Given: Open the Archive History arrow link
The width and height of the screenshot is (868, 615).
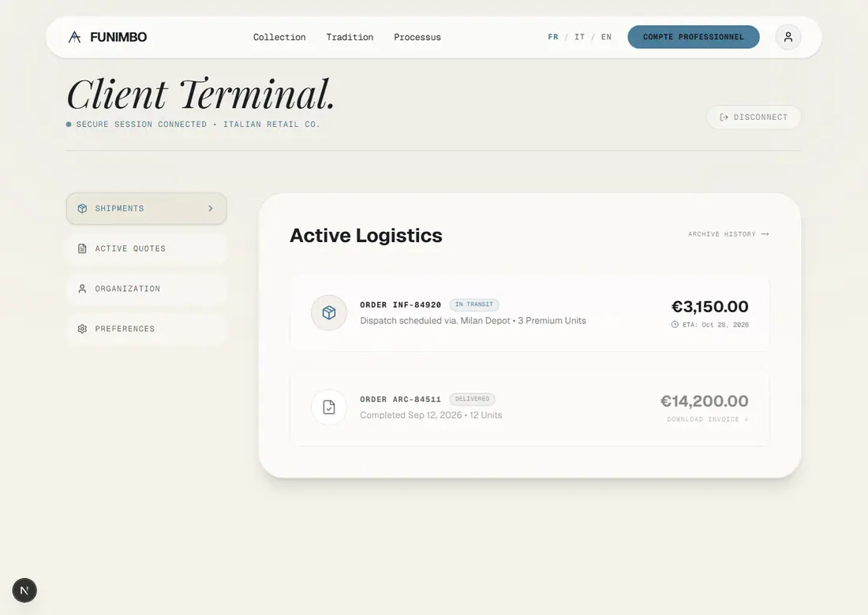Looking at the screenshot, I should [728, 234].
